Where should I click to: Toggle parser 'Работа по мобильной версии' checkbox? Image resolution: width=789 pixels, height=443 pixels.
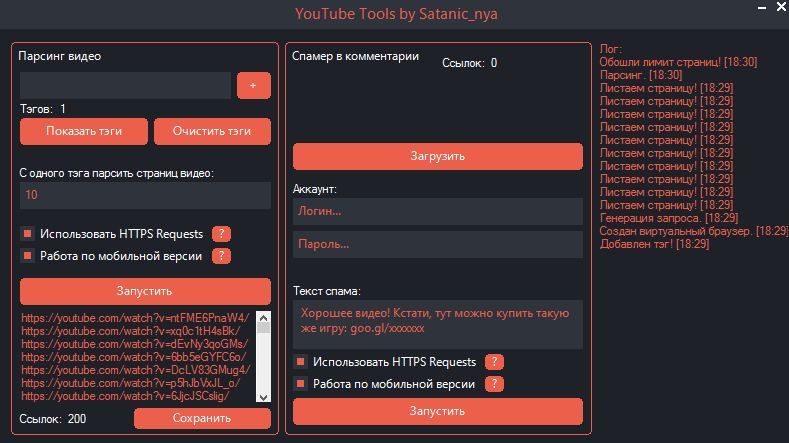click(x=27, y=256)
